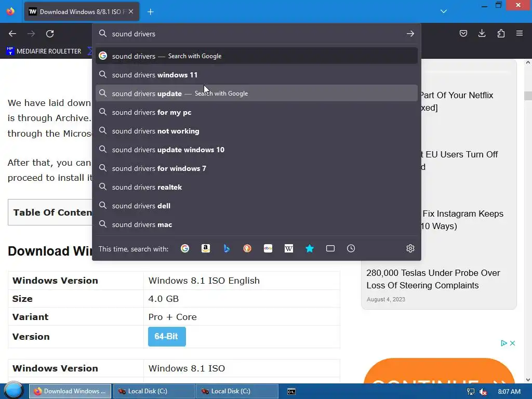Switch to first Local Disk (C:) taskbar window

pos(154,391)
